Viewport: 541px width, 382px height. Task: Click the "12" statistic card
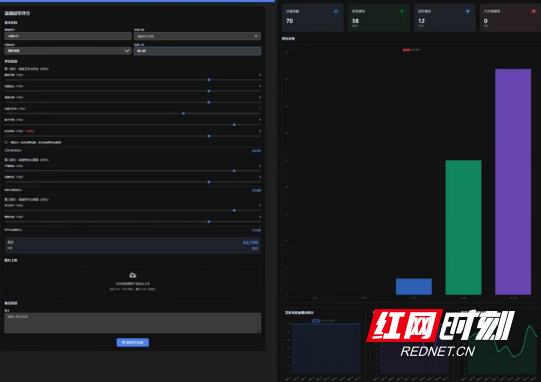[x=444, y=18]
